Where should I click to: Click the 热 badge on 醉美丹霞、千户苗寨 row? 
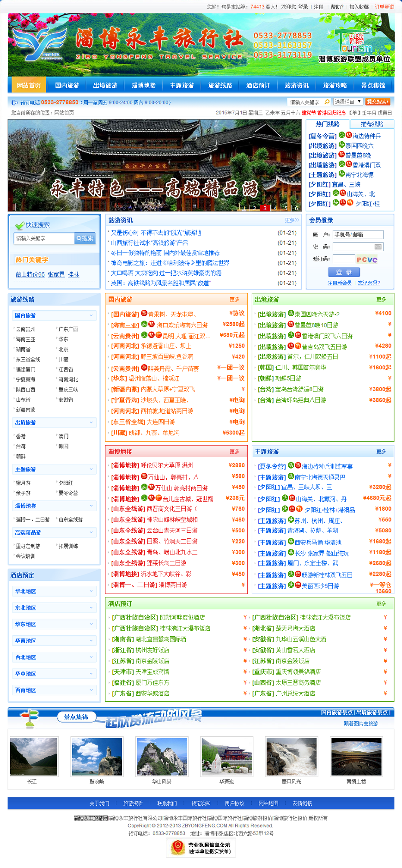click(144, 368)
